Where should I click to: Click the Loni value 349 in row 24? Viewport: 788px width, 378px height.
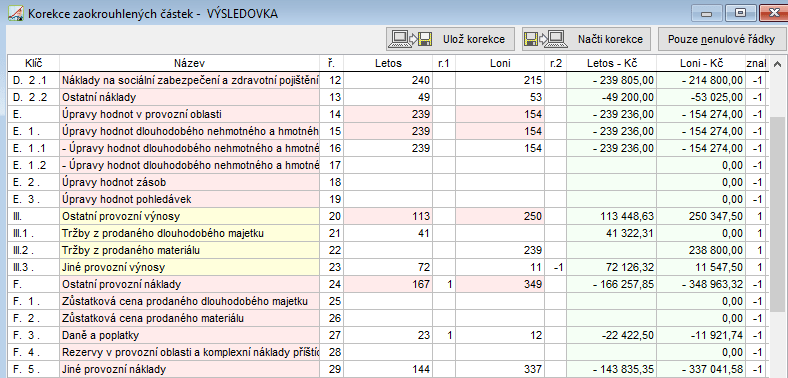point(533,285)
